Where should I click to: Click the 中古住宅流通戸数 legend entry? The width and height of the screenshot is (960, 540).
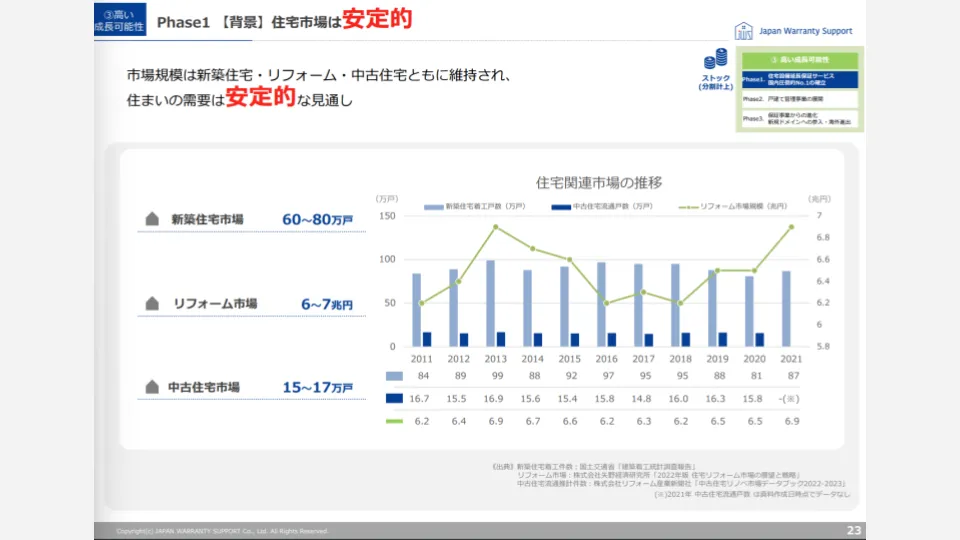pyautogui.click(x=602, y=206)
